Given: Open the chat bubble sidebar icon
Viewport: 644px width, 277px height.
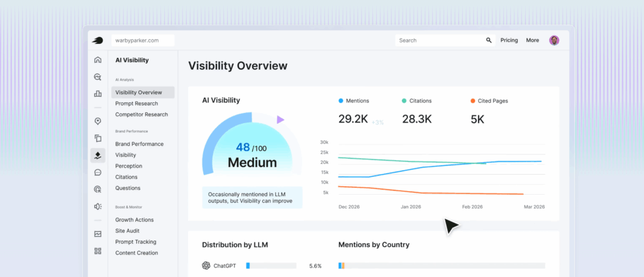Looking at the screenshot, I should tap(97, 172).
